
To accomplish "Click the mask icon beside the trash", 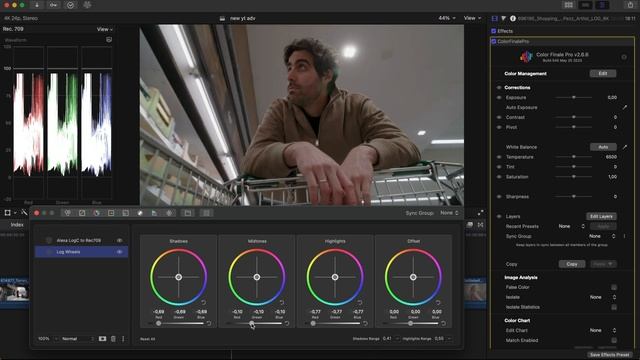I will [102, 339].
